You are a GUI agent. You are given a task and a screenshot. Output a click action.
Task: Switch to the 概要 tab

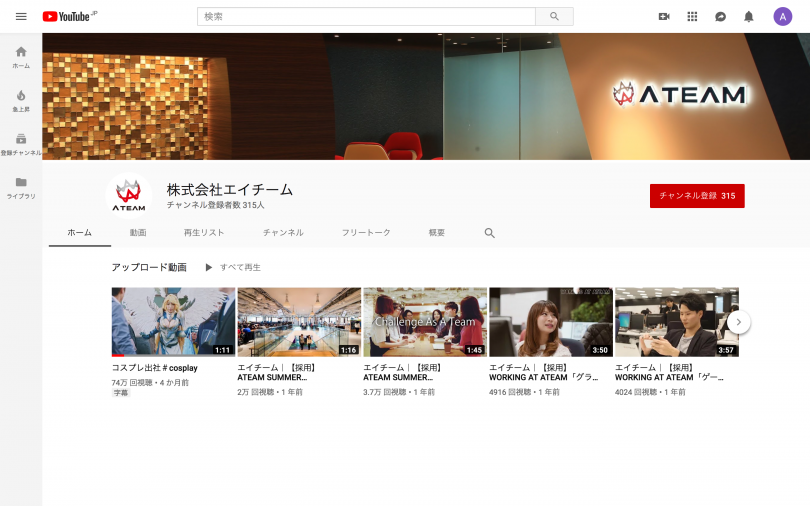click(437, 233)
